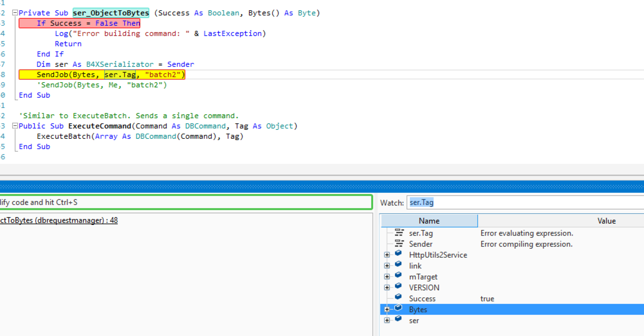Expand the link variable node
644x336 pixels.
pyautogui.click(x=387, y=266)
